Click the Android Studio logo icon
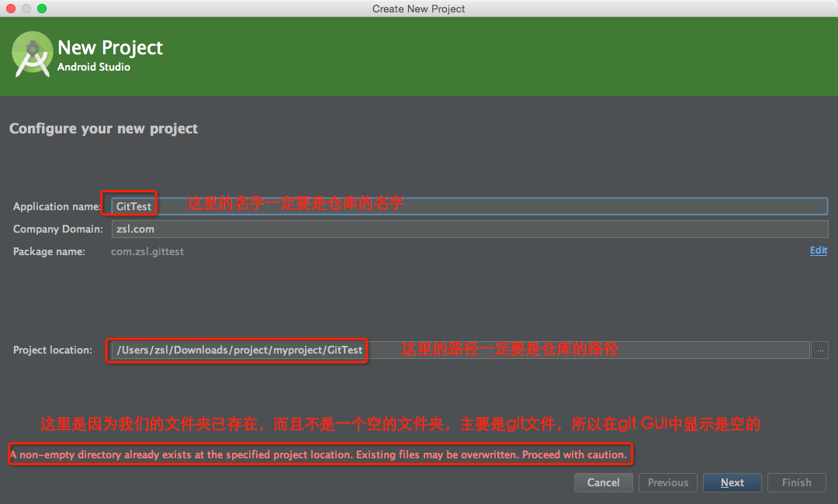The height and width of the screenshot is (504, 838). click(32, 54)
